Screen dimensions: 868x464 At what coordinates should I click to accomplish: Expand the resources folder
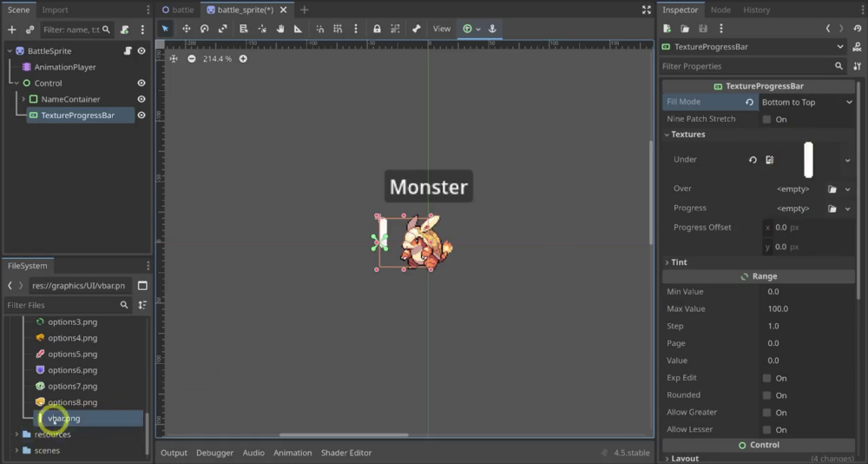16,434
